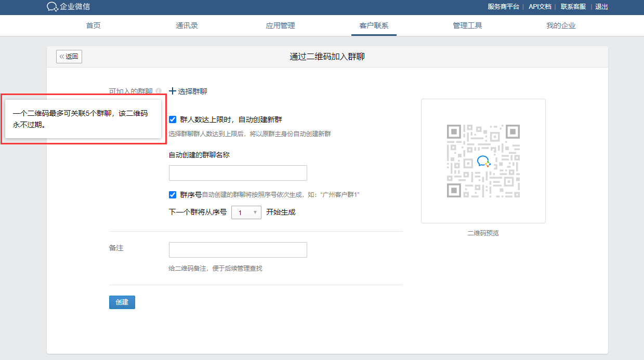Click the 联系客服 link
The height and width of the screenshot is (360, 644).
coord(573,7)
